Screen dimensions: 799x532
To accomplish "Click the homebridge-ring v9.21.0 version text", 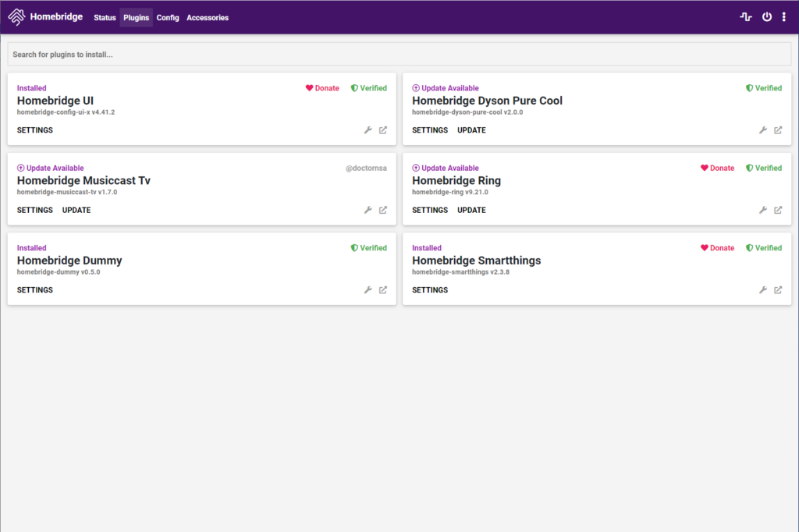I will (450, 192).
